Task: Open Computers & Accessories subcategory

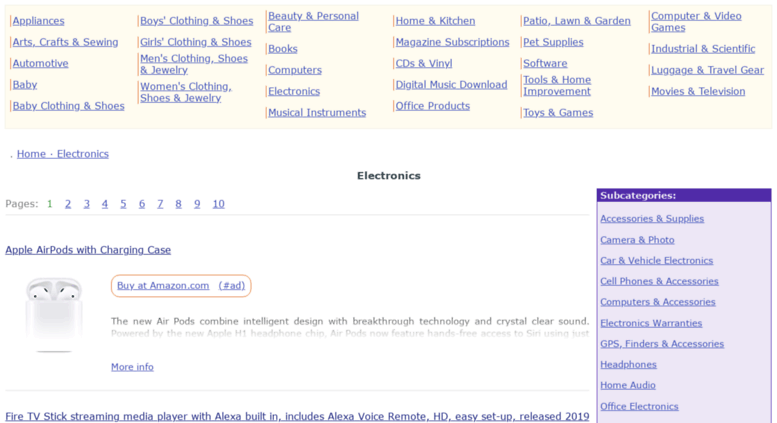Action: click(x=658, y=303)
